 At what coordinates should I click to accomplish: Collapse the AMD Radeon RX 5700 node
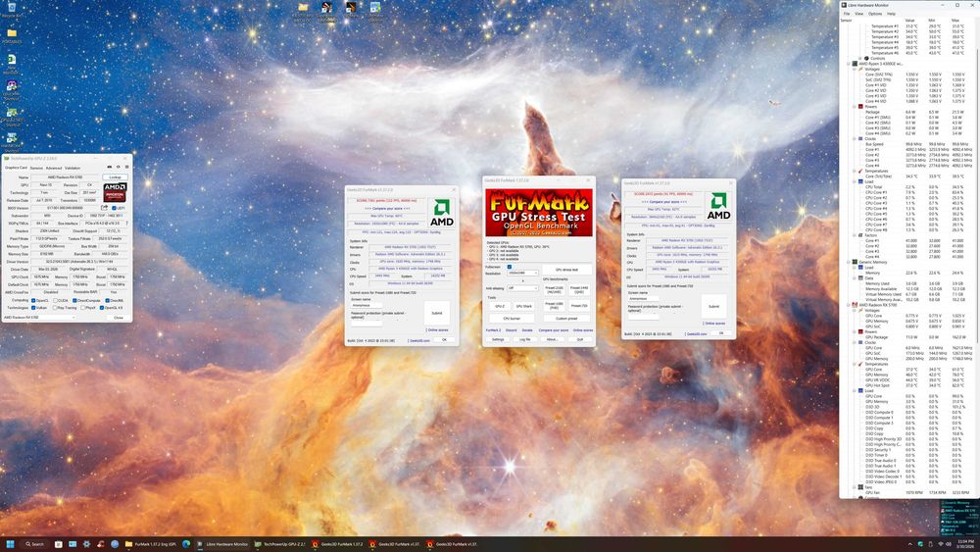tap(848, 305)
